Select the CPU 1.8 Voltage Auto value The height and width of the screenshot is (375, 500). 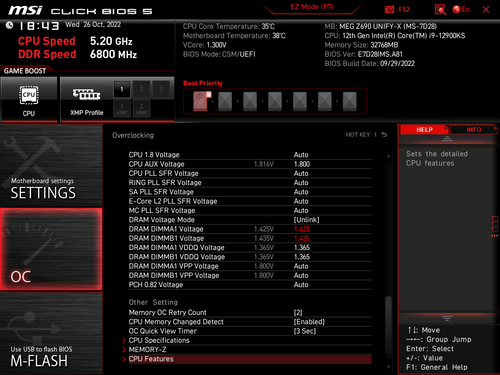301,155
